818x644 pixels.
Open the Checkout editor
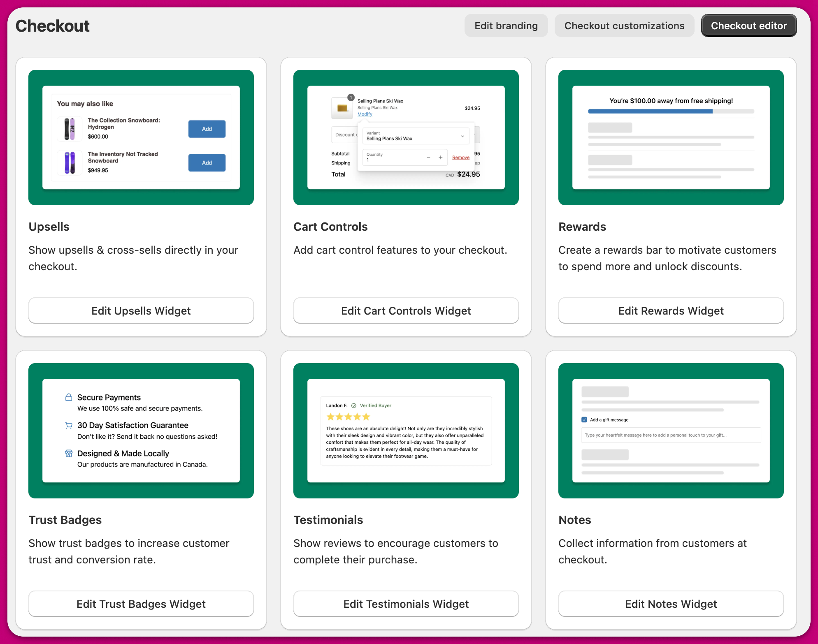pos(748,25)
